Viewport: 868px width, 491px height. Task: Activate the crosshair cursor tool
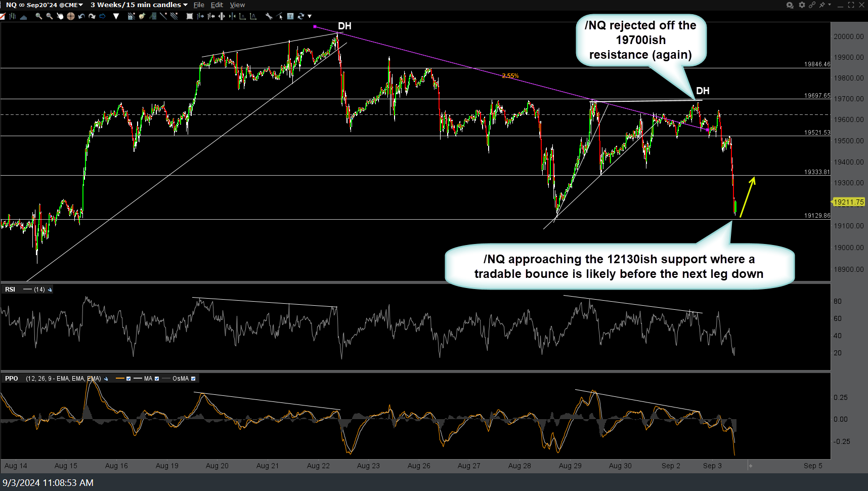coord(70,16)
